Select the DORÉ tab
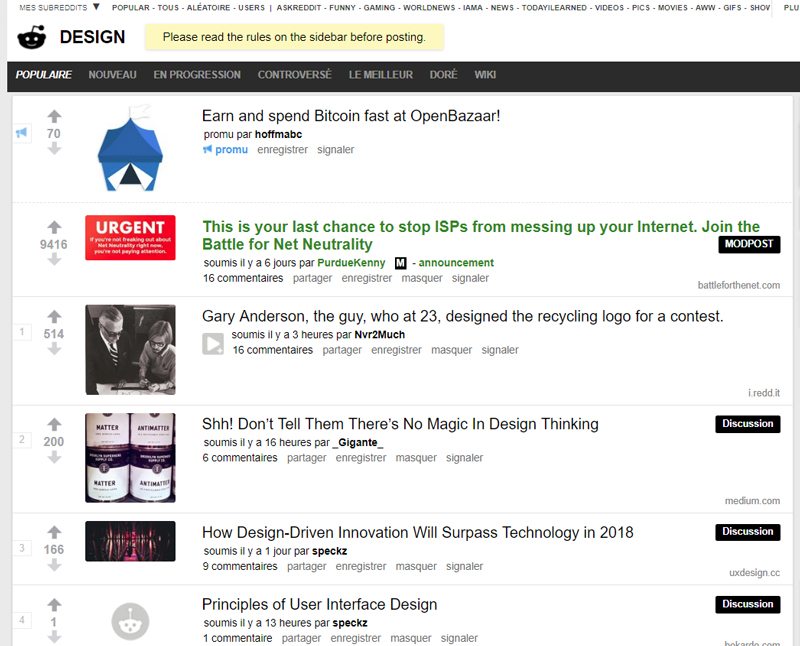This screenshot has height=646, width=800. tap(443, 75)
